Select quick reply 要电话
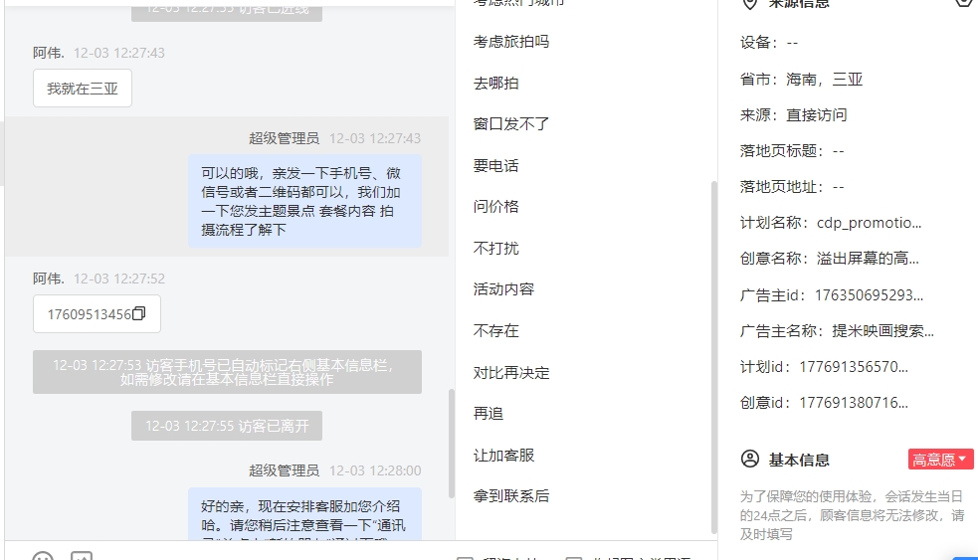 [x=495, y=166]
